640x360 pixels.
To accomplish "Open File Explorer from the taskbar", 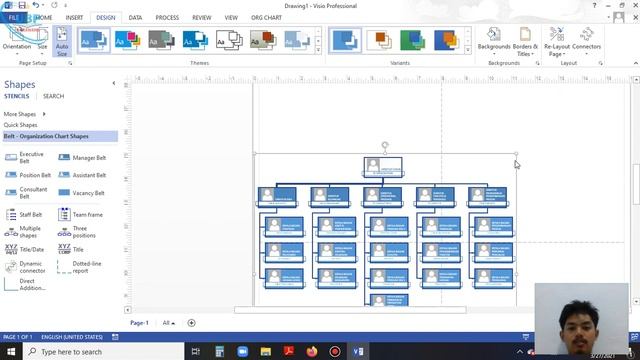I will tap(266, 351).
